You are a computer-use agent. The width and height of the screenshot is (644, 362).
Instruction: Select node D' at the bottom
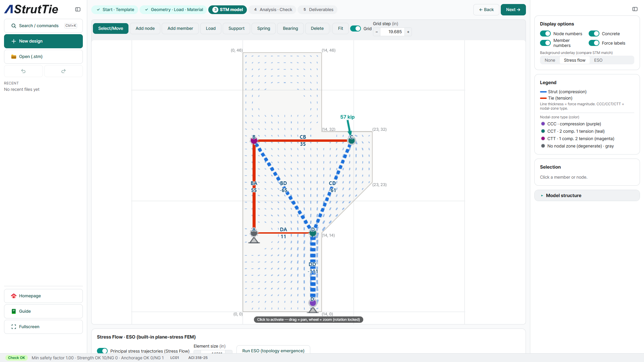[313, 303]
